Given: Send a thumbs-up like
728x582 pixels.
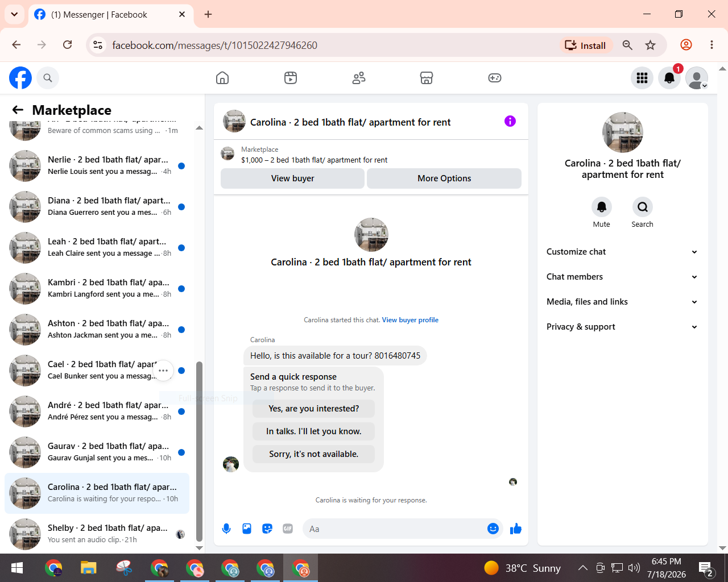Looking at the screenshot, I should [x=516, y=529].
